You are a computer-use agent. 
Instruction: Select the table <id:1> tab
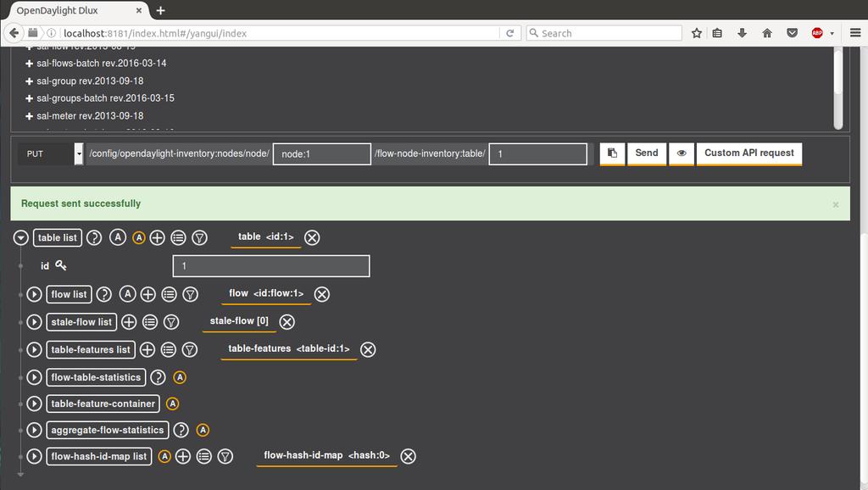[265, 237]
